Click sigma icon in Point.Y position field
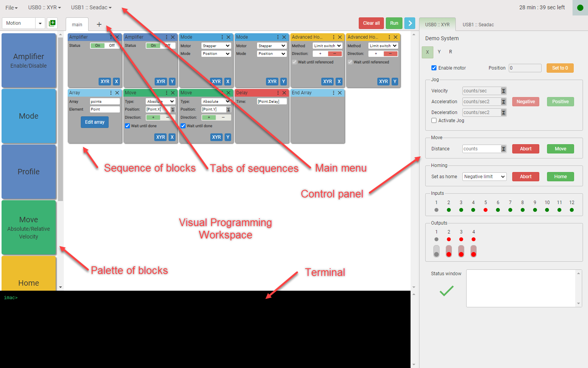588x368 pixels. (228, 109)
